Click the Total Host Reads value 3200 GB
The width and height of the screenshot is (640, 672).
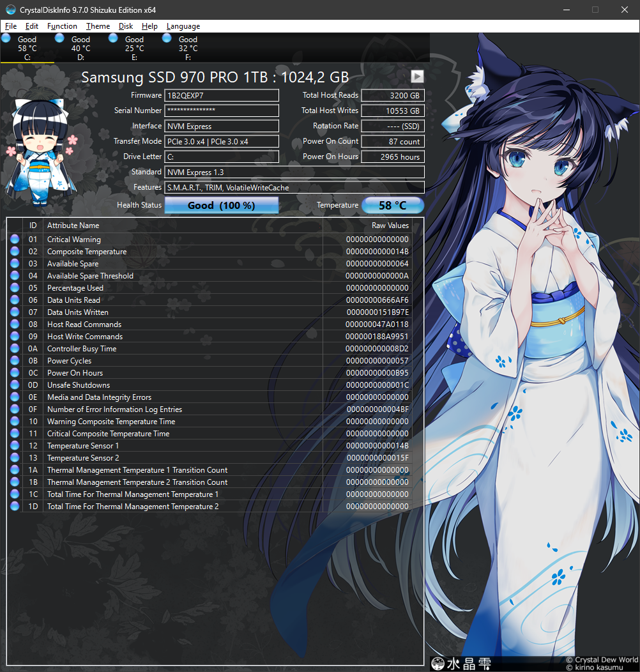point(393,96)
